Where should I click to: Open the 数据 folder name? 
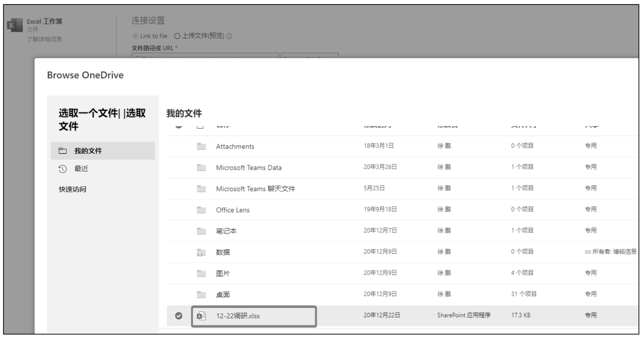pyautogui.click(x=223, y=253)
